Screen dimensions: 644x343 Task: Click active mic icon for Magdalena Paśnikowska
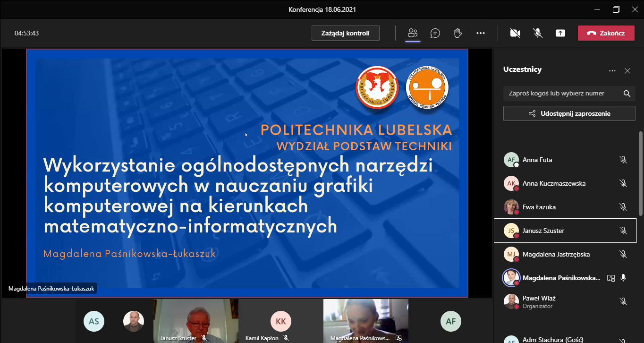coord(623,278)
